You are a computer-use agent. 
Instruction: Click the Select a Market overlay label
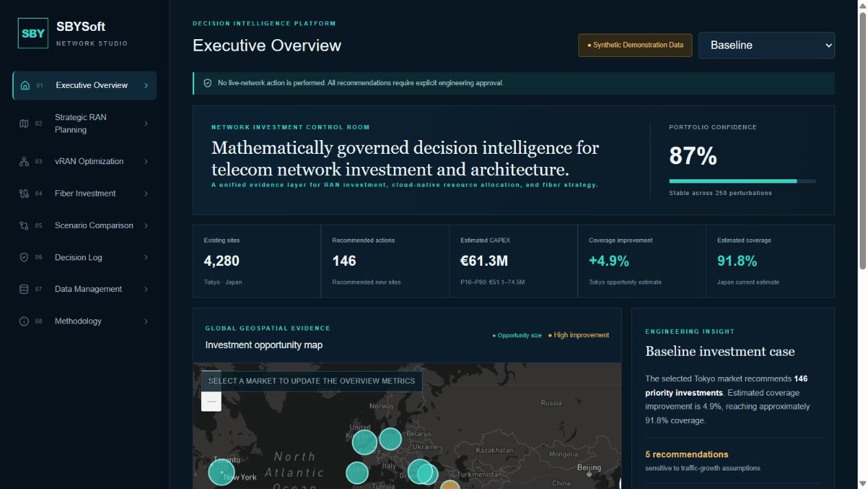[x=312, y=381]
